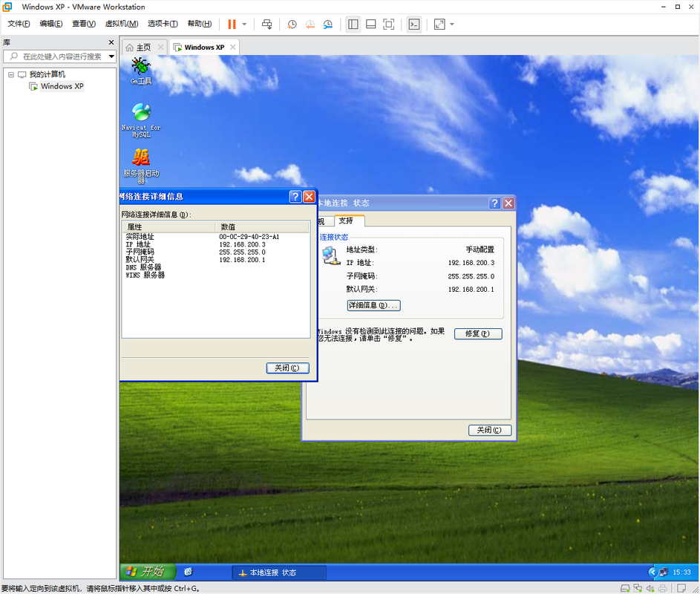Viewport: 700px width, 594px height.
Task: Open the 虚拟机(M) menu
Action: click(x=122, y=24)
